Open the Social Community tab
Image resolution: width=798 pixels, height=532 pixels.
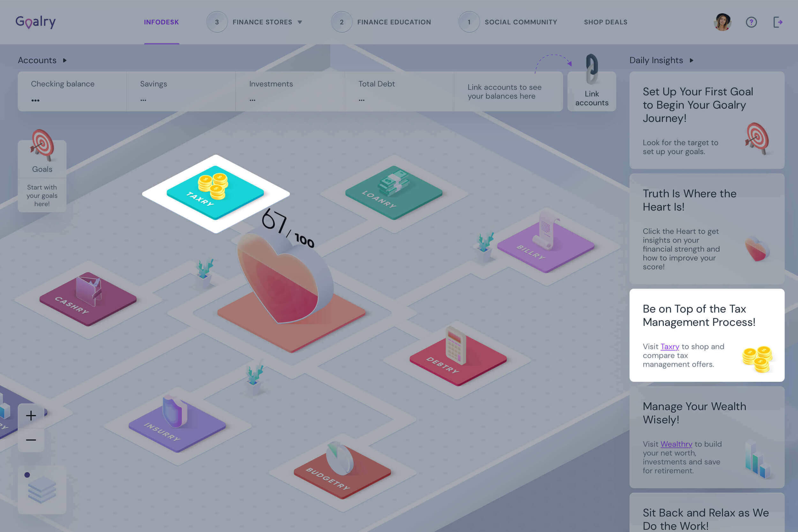(x=521, y=22)
